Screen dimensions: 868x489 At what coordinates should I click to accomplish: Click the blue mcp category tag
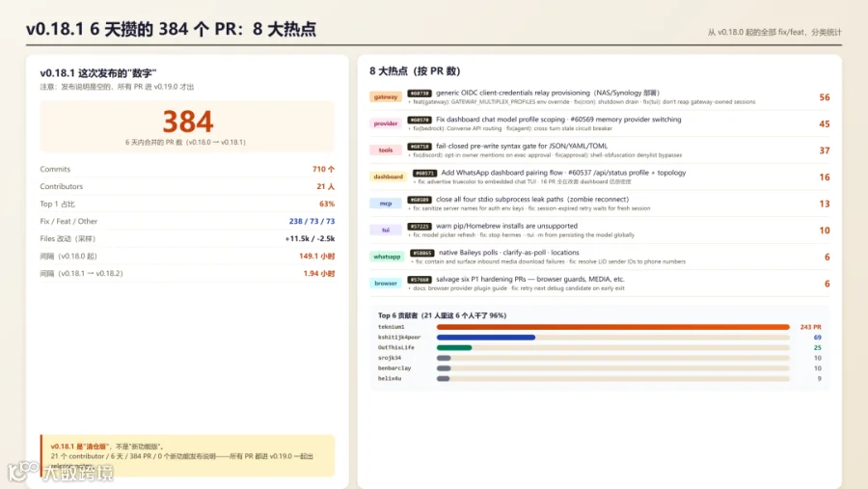[x=385, y=204]
